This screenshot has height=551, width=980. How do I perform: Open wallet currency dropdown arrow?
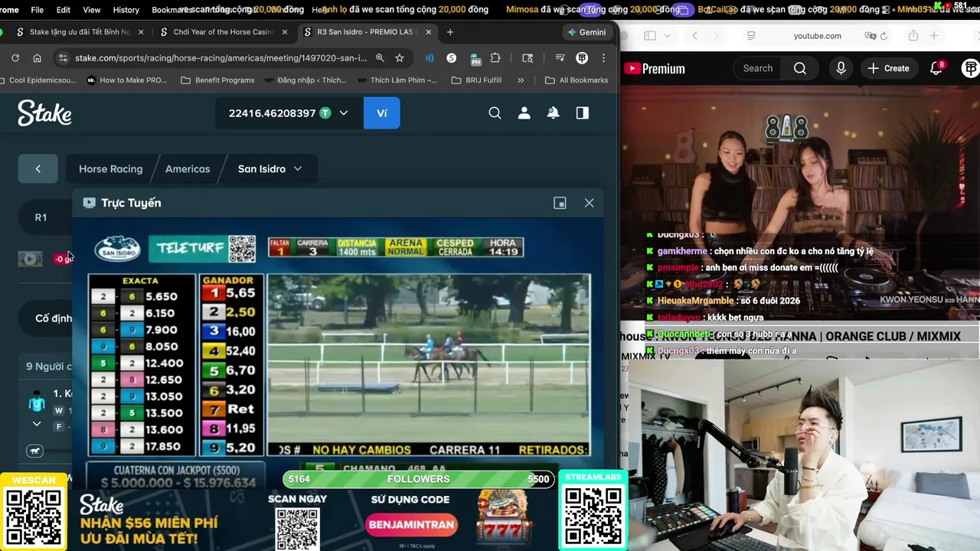[343, 113]
